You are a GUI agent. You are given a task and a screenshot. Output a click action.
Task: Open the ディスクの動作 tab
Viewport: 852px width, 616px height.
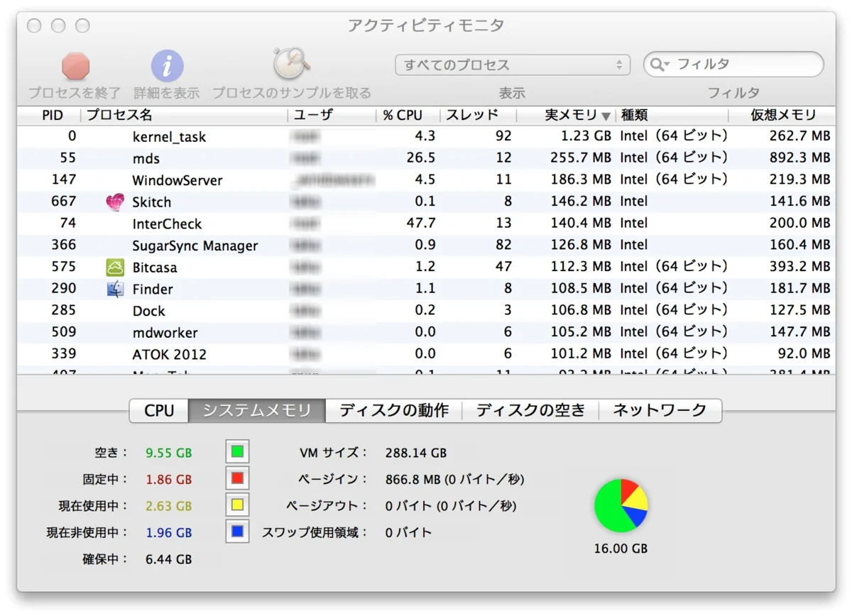[394, 410]
